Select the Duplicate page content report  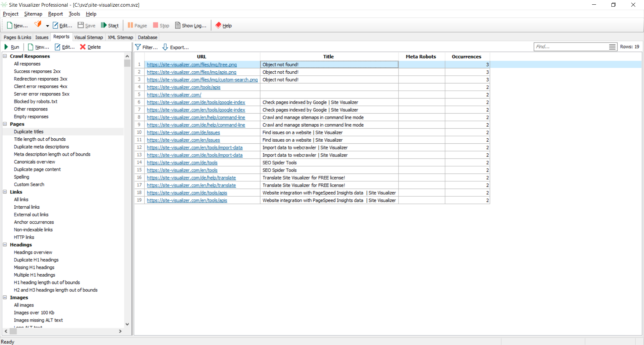(x=37, y=169)
